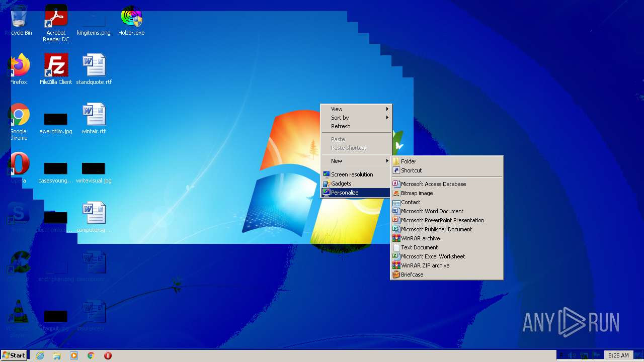The width and height of the screenshot is (644, 362).
Task: Create a new Briefcase
Action: tap(447, 275)
